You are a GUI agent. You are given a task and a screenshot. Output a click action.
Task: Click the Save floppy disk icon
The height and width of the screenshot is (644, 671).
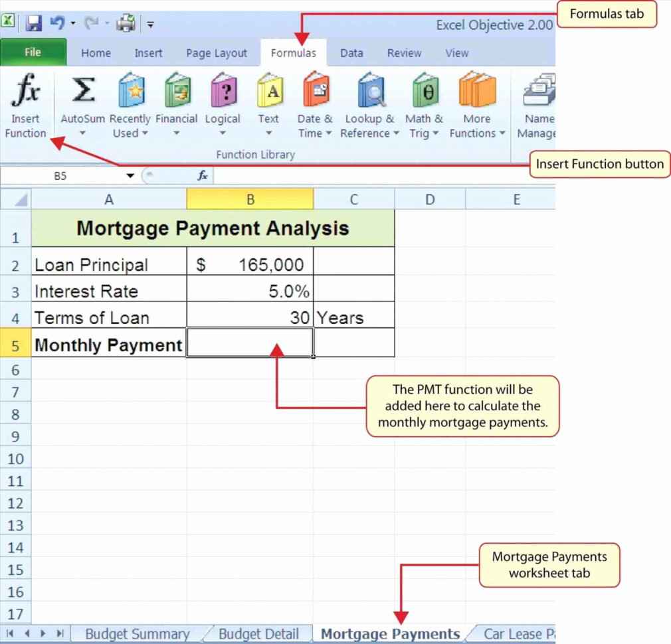coord(33,23)
